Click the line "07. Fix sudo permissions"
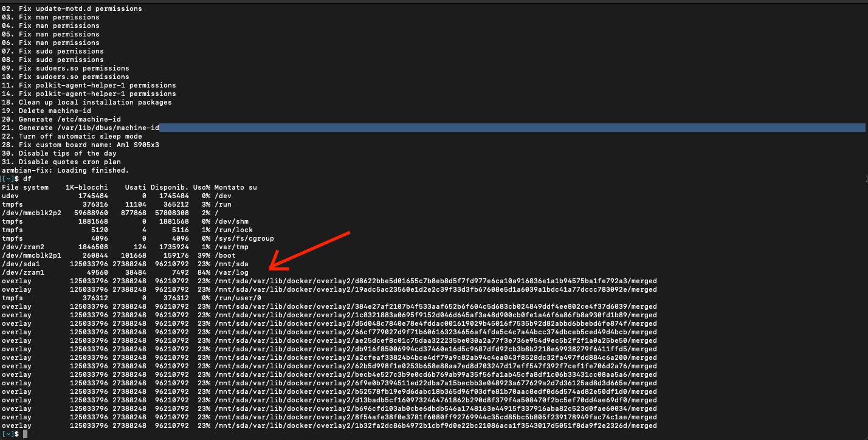The height and width of the screenshot is (440, 868). point(53,51)
